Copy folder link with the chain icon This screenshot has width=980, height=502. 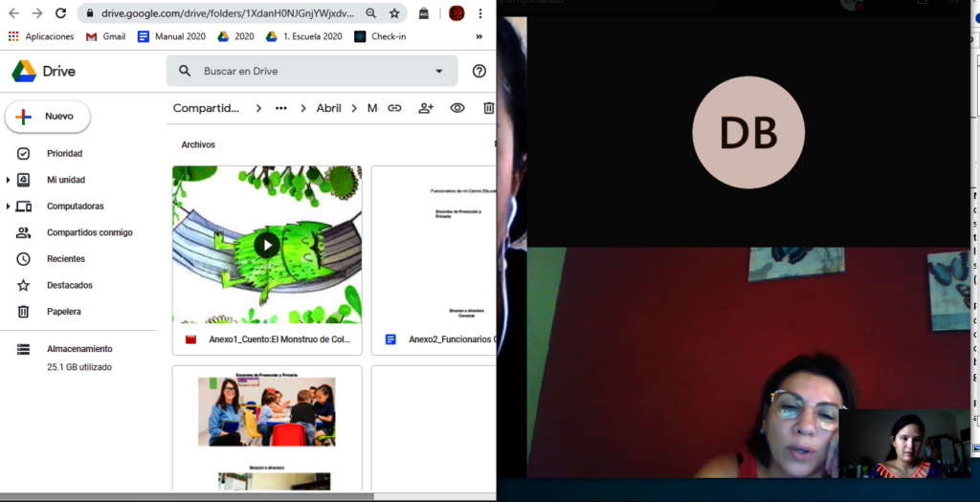click(x=394, y=108)
